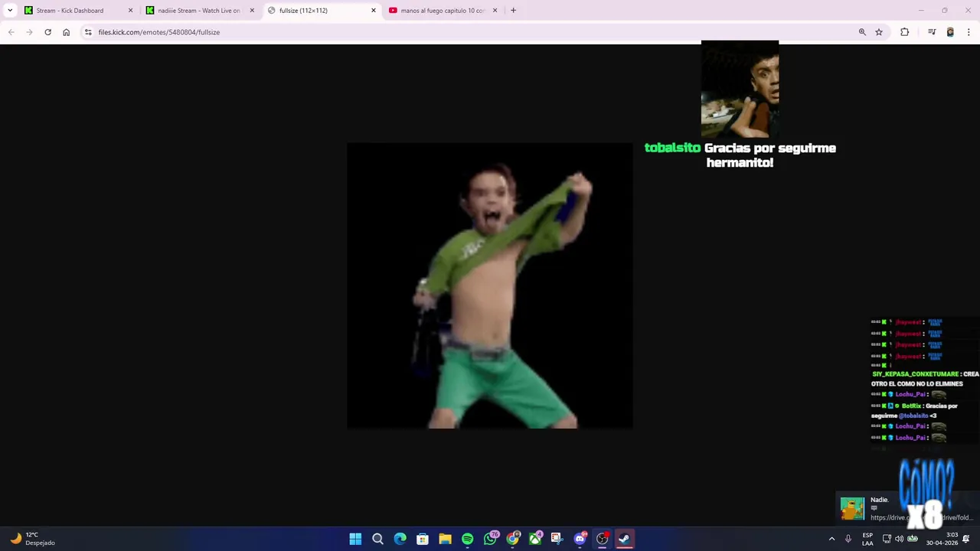Reload the current page
The image size is (980, 551).
coord(47,32)
